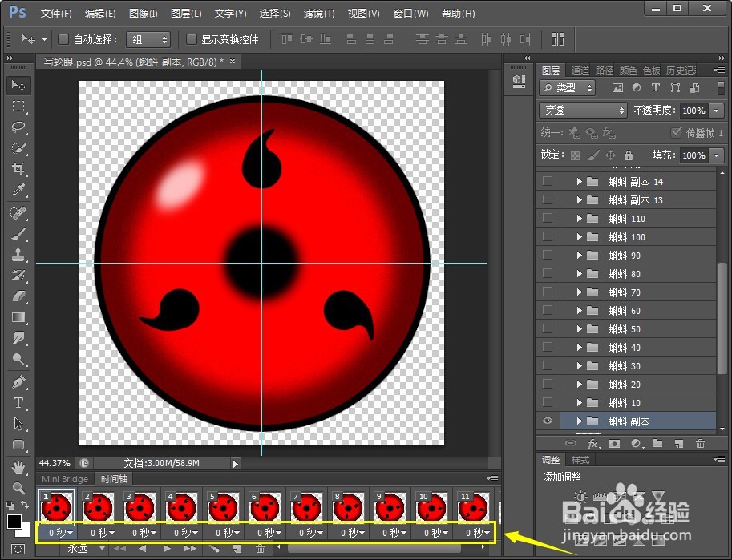Show the 蝌蚪 110 layer group
Viewport: 732px width, 560px height.
[548, 218]
